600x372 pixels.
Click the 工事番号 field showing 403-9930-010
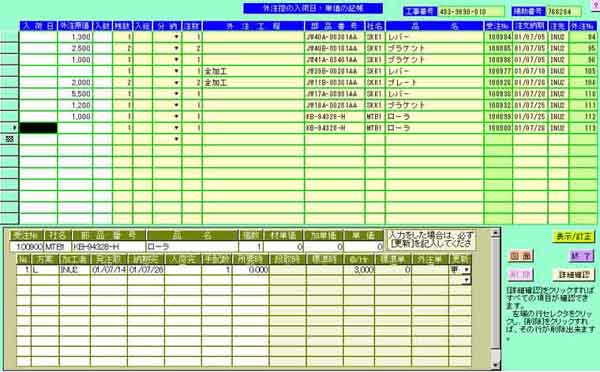click(470, 11)
